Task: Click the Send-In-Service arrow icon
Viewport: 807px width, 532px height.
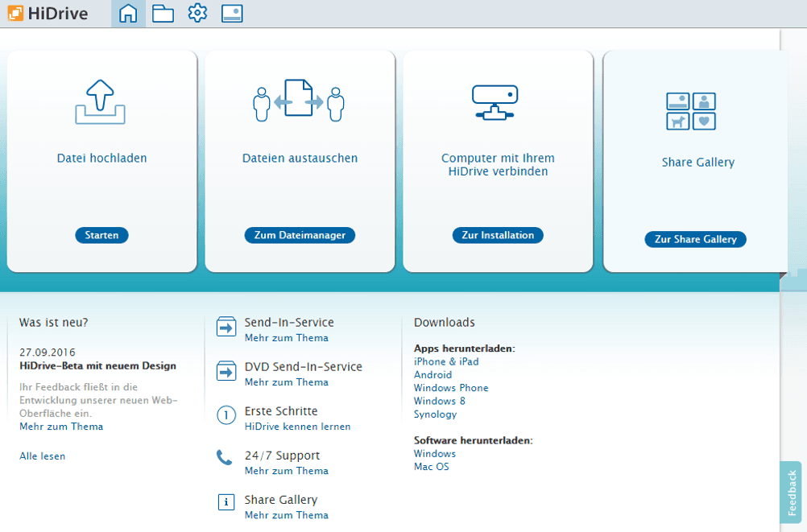Action: 226,327
